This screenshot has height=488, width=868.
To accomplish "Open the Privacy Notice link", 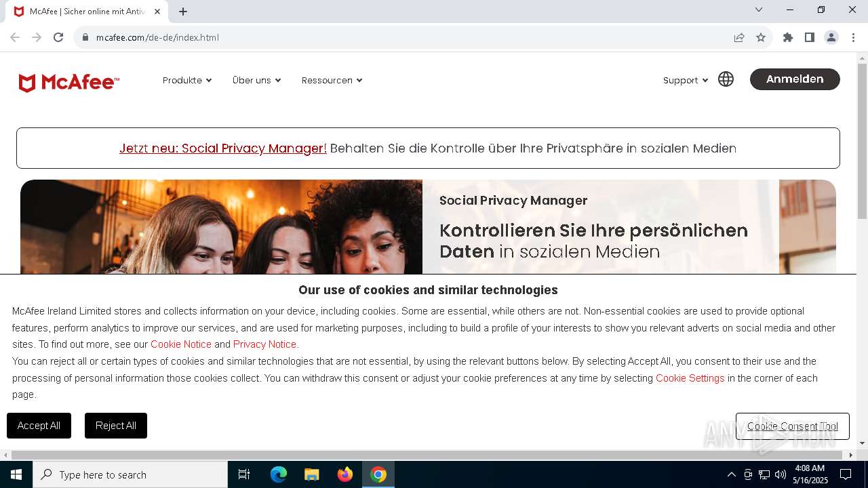I will click(264, 344).
